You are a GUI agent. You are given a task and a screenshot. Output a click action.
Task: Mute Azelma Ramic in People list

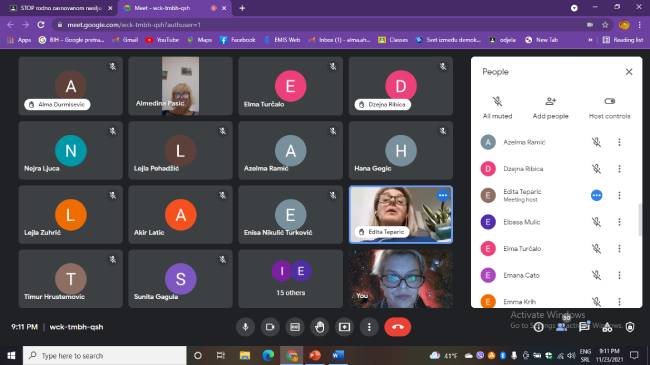(596, 142)
